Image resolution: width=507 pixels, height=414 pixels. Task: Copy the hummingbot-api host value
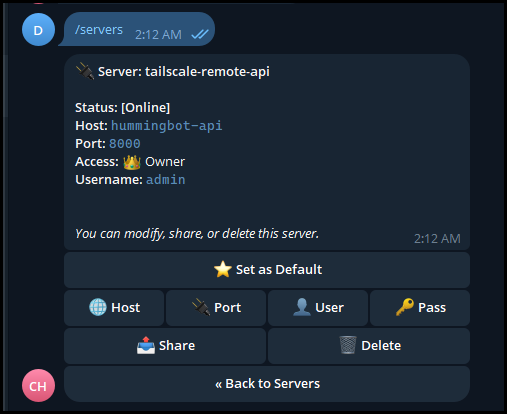(166, 126)
